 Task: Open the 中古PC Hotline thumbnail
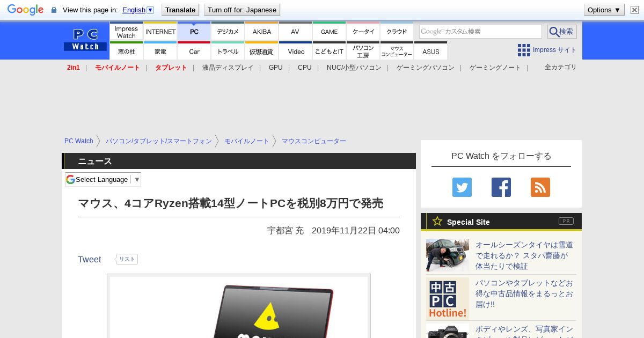[448, 299]
